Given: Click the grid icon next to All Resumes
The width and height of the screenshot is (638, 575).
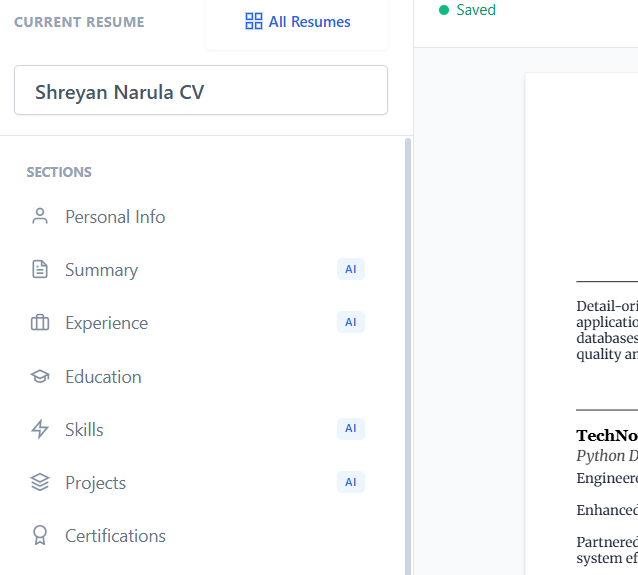Looking at the screenshot, I should (254, 21).
